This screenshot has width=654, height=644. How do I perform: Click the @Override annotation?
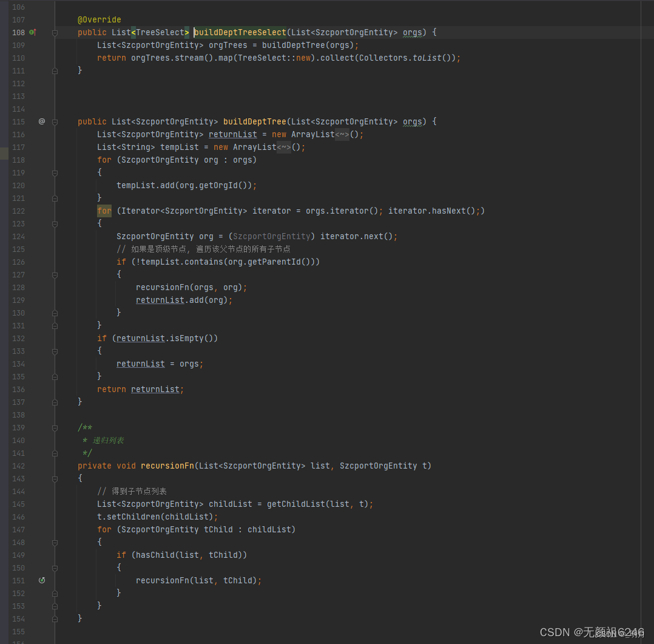(99, 19)
